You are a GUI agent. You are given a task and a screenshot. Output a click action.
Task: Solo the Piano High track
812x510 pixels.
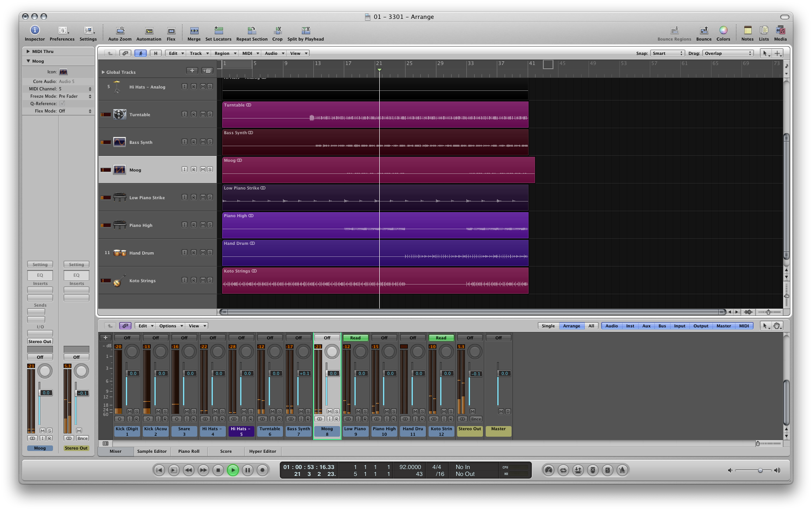pos(210,225)
